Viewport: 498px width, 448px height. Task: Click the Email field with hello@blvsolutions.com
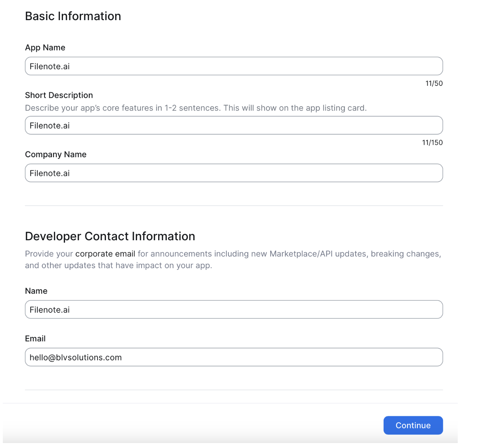point(233,357)
